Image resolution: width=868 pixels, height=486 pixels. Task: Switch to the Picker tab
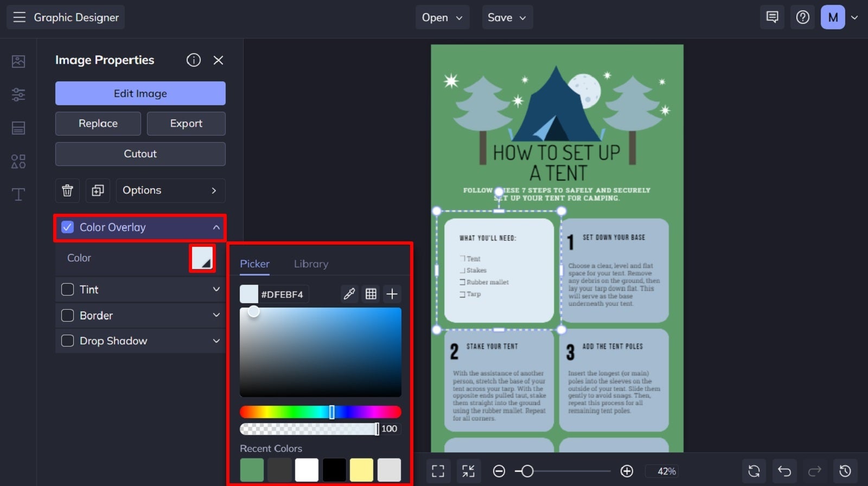pos(254,264)
